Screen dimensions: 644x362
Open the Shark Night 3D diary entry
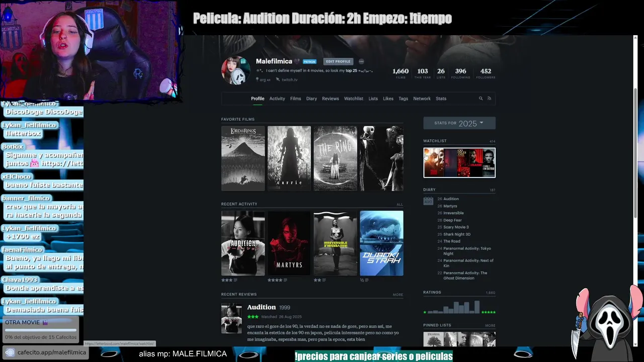(457, 234)
